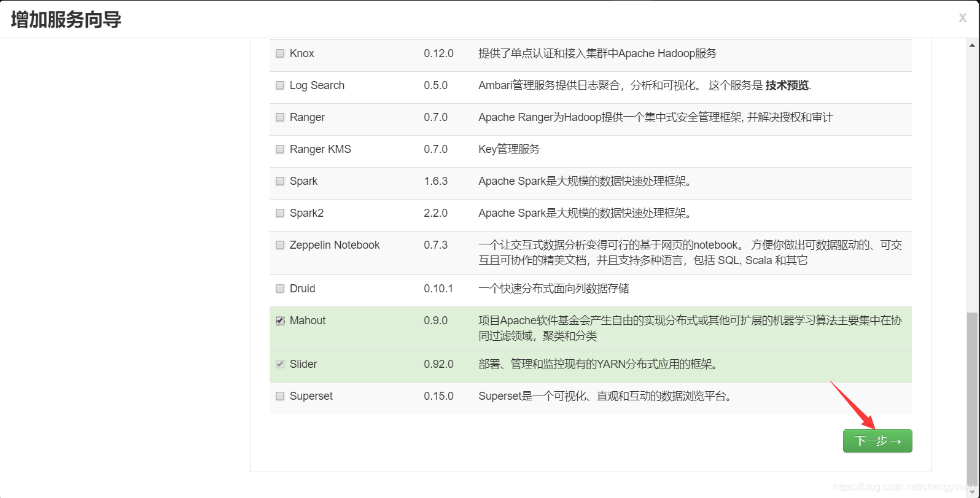Click the Key管理服务 description text
Image resolution: width=980 pixels, height=498 pixels.
pyautogui.click(x=509, y=149)
